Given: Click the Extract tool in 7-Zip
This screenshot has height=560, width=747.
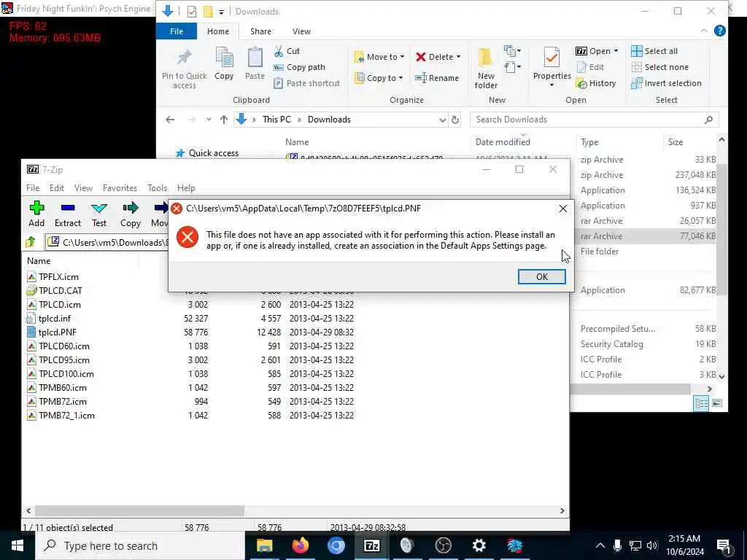Looking at the screenshot, I should tap(68, 214).
